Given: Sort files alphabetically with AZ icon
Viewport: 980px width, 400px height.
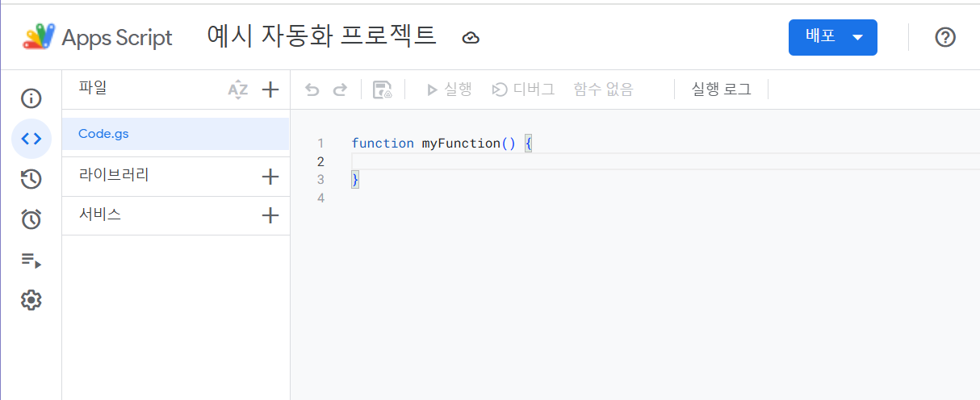Looking at the screenshot, I should point(237,90).
